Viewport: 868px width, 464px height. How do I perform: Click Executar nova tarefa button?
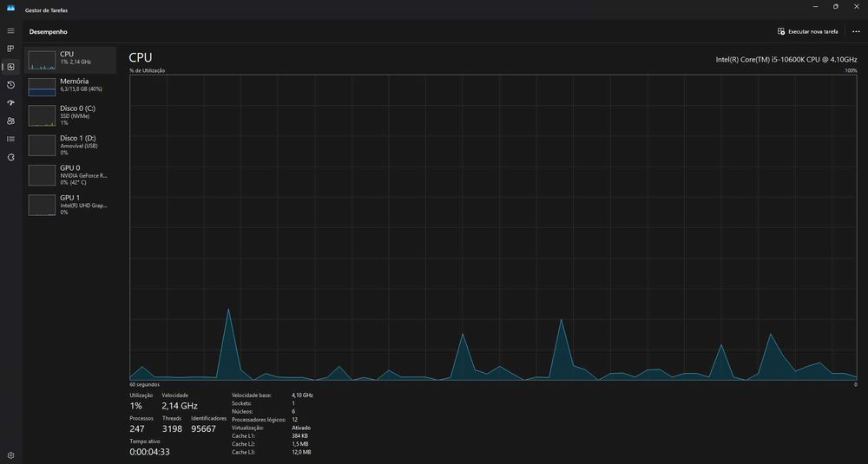(807, 31)
